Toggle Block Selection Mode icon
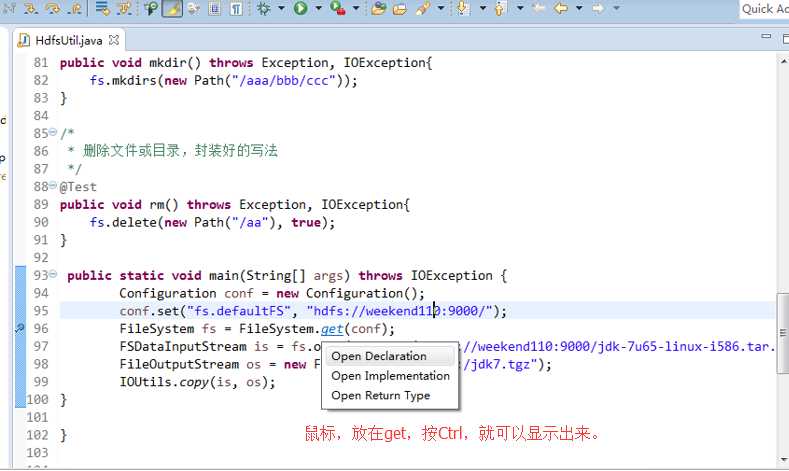 (215, 8)
